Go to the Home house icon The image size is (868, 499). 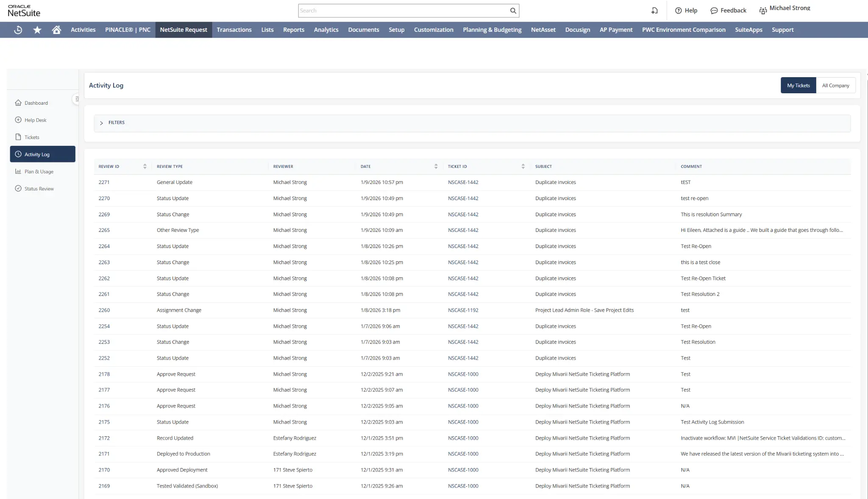pos(56,30)
